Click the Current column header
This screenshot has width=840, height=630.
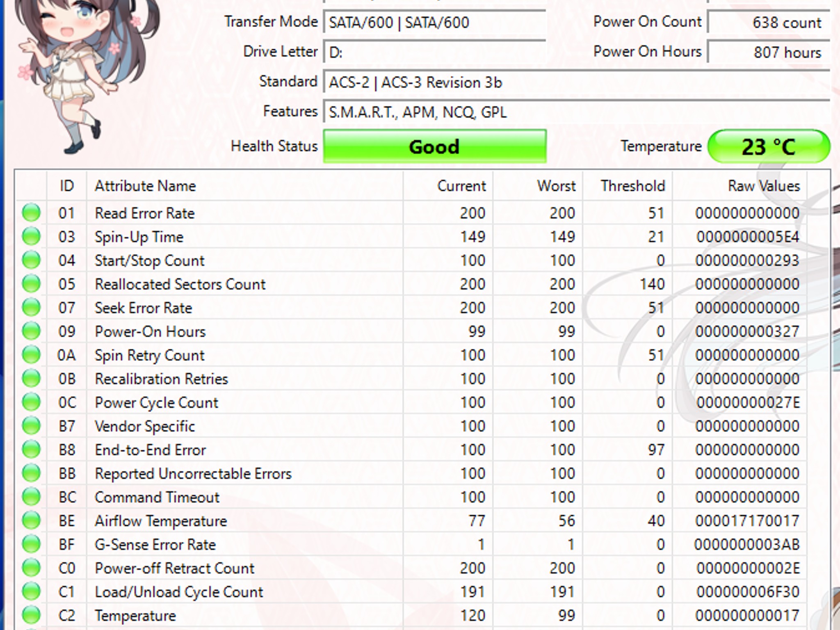(448, 186)
